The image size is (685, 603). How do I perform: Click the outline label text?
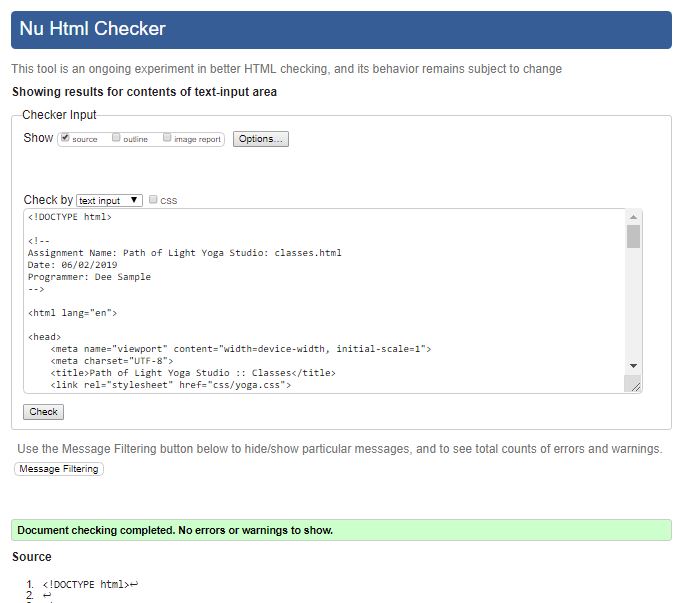pos(135,139)
